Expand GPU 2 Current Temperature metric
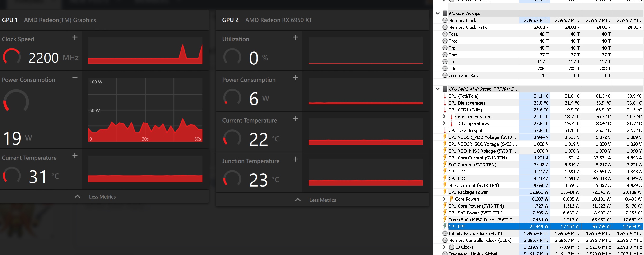This screenshot has width=644, height=255. click(x=295, y=118)
